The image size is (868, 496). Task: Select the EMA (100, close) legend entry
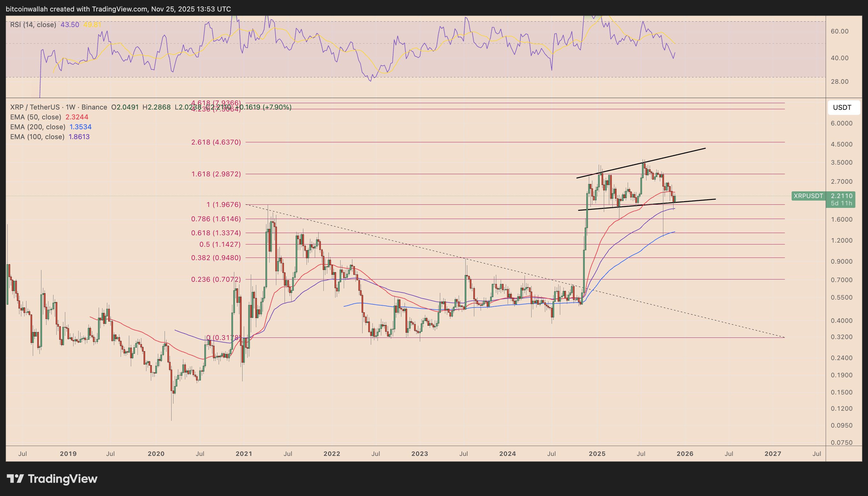pos(38,136)
